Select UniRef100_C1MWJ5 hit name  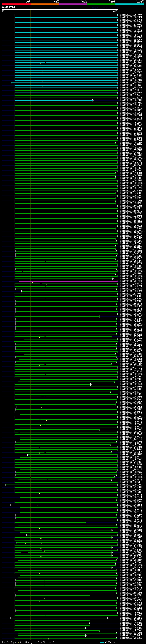pyautogui.click(x=131, y=95)
